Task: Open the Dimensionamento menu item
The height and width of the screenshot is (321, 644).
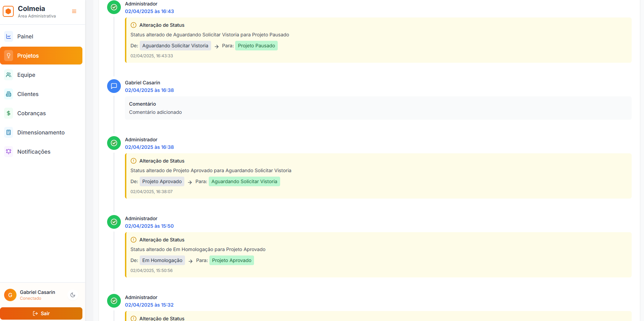Action: 41,132
